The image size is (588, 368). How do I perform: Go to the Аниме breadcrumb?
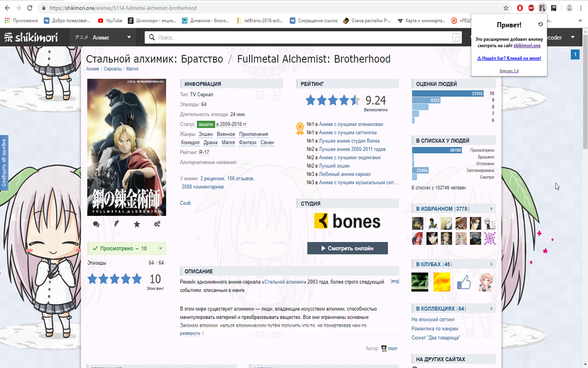(x=93, y=69)
